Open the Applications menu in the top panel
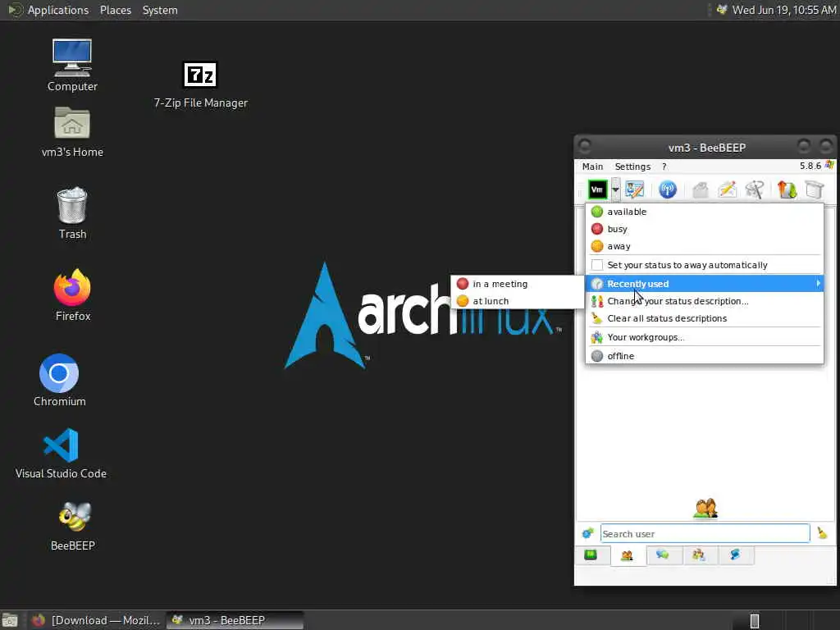 (58, 10)
